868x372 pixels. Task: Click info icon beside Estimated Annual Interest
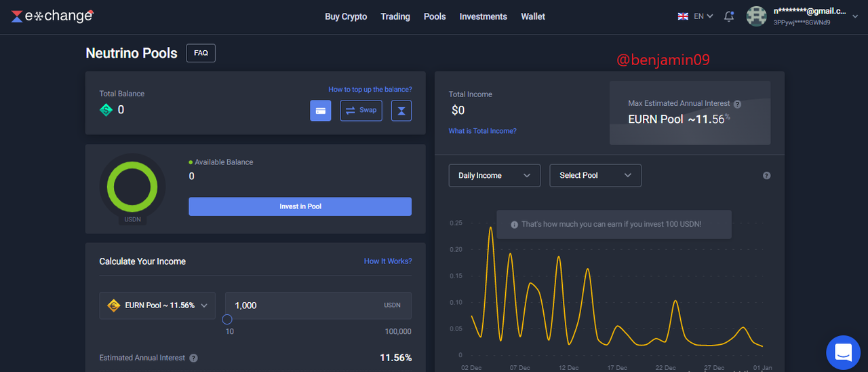click(193, 358)
